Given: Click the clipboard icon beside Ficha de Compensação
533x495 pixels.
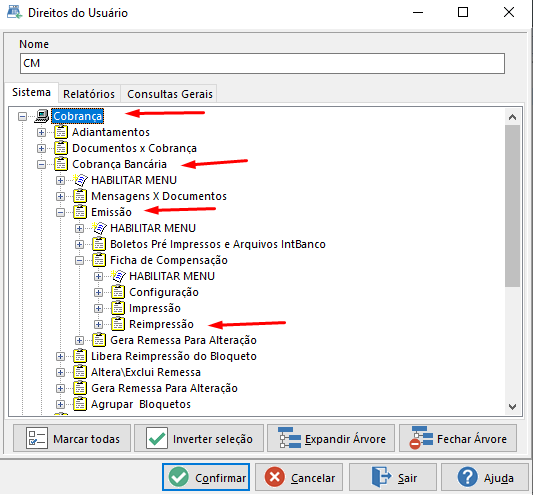Looking at the screenshot, I should (x=99, y=260).
